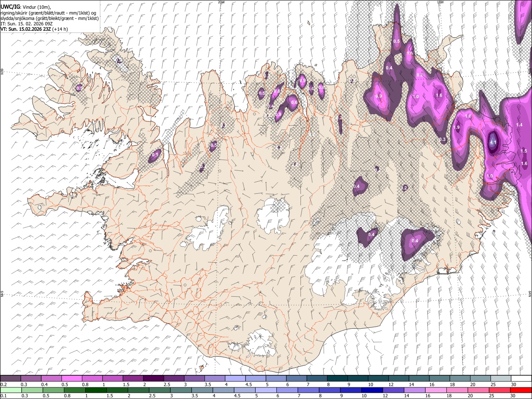Click the red-pink 25–30 swatch in lower legend
The height and width of the screenshot is (399, 532).
tap(500, 390)
